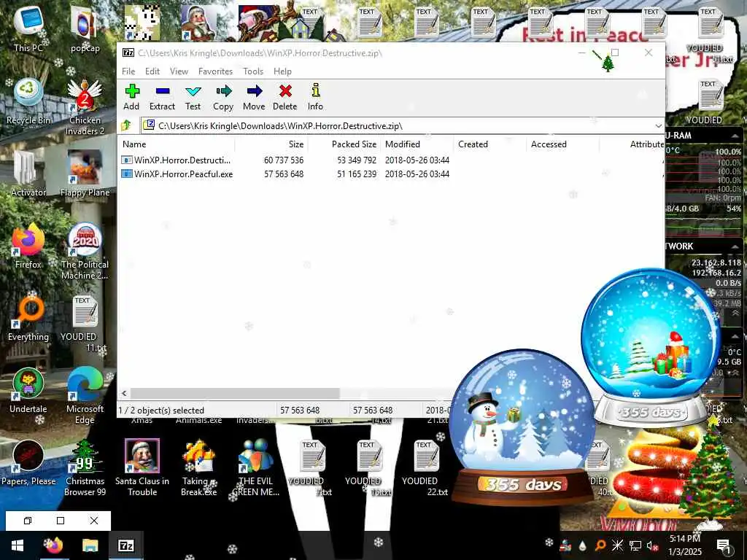Image resolution: width=747 pixels, height=560 pixels.
Task: Launch the Undertale desktop shortcut
Action: [x=28, y=391]
